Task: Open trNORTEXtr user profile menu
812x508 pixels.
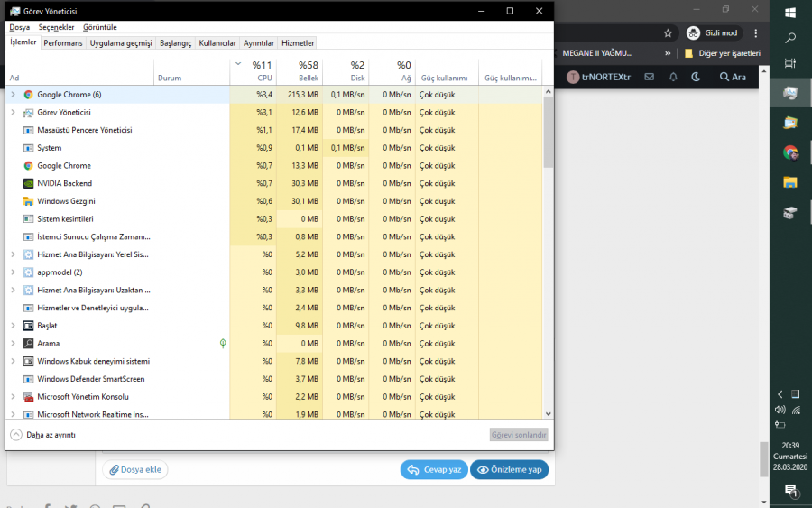Action: pos(599,77)
